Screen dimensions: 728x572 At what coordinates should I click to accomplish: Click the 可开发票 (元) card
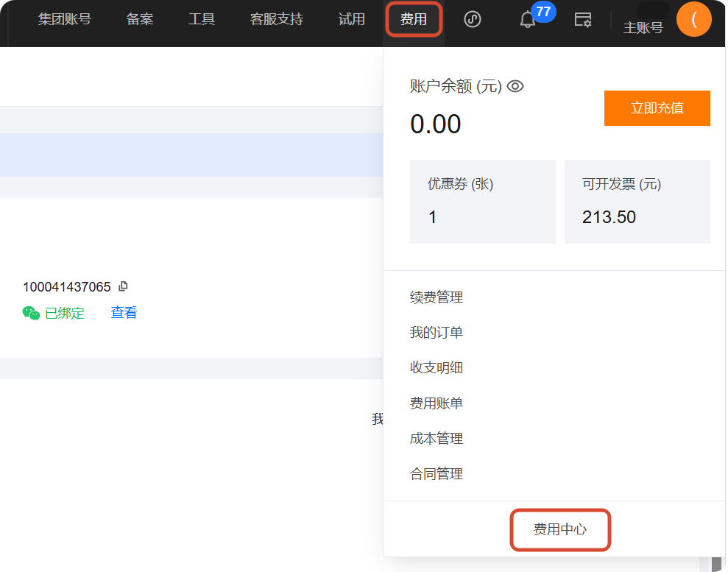637,202
